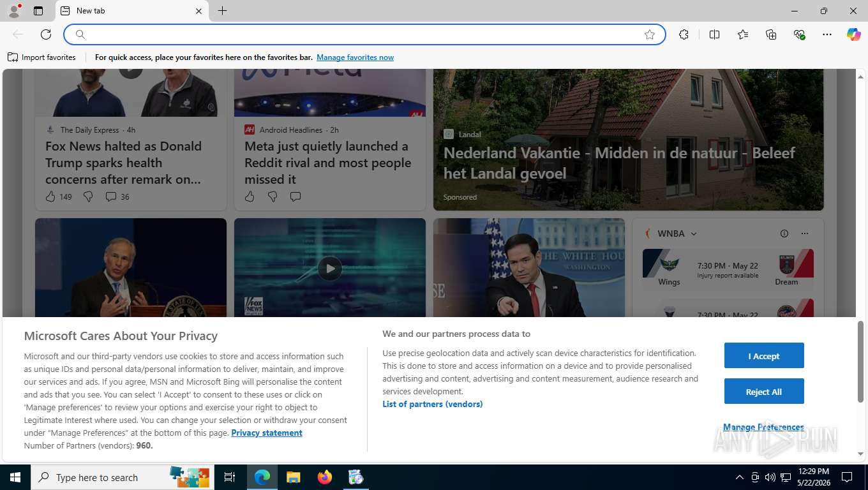Expand the WNBA league dropdown
Viewport: 868px width, 490px height.
point(694,234)
